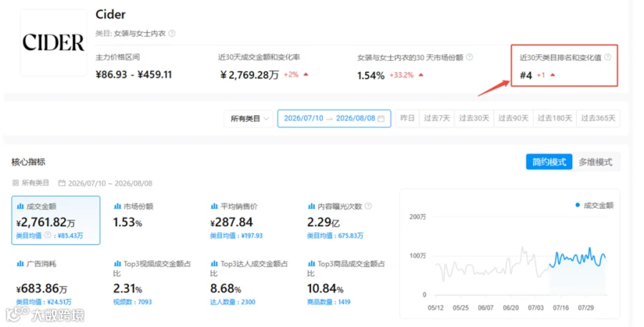Click the Cider brand name heading
The image size is (644, 327).
(110, 14)
